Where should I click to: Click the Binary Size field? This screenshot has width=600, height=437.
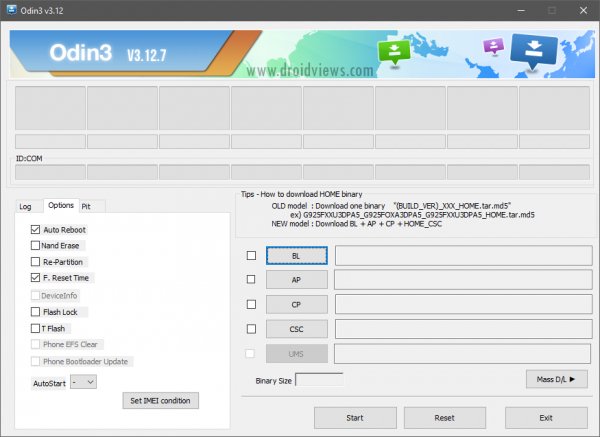(320, 380)
